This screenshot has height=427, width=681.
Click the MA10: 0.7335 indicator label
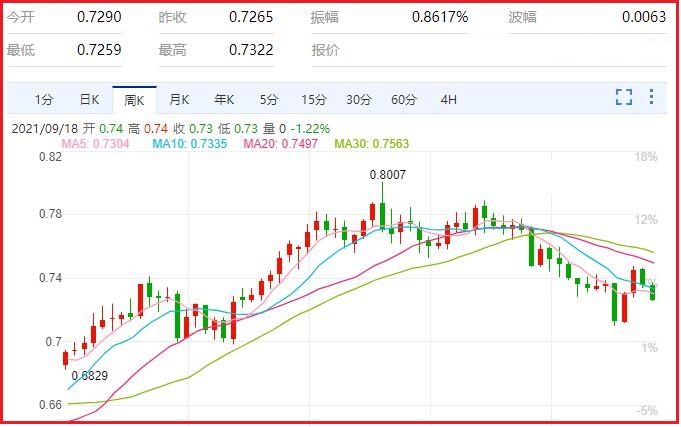pos(189,144)
